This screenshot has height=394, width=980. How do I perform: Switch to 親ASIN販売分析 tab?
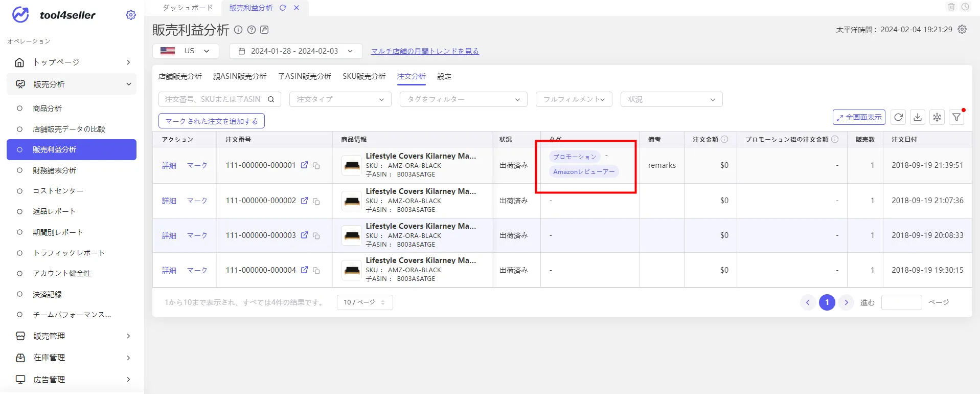(240, 76)
